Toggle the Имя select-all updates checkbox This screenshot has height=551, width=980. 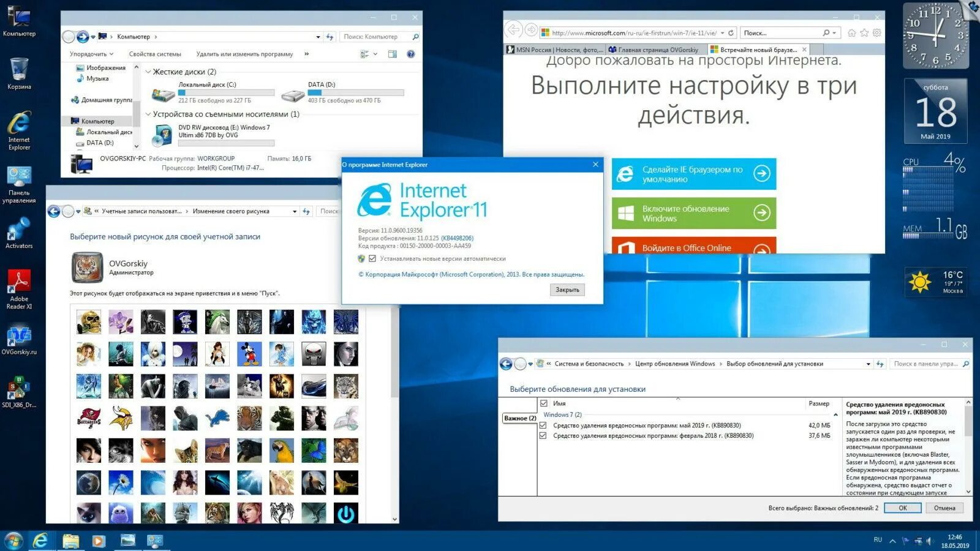click(x=543, y=403)
